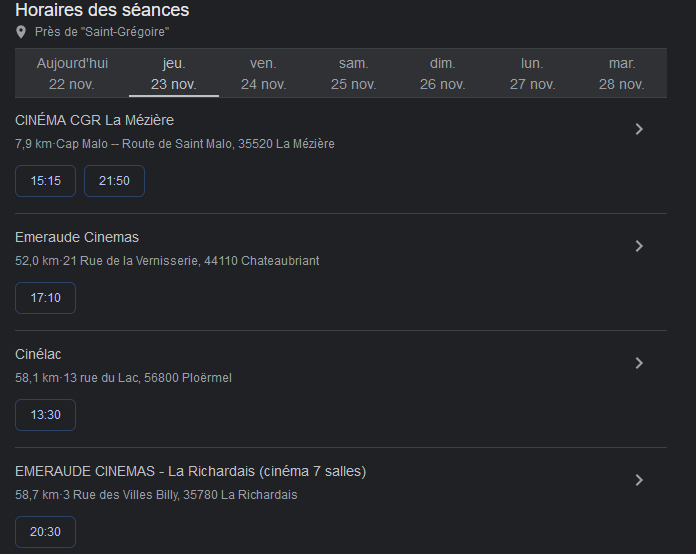
Task: Go to the dim. 26 nov. tab
Action: click(442, 73)
